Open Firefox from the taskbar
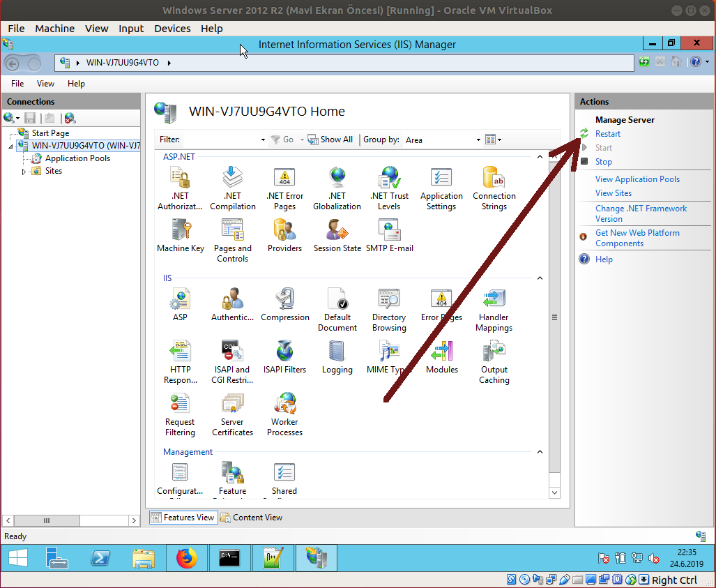 (x=186, y=558)
